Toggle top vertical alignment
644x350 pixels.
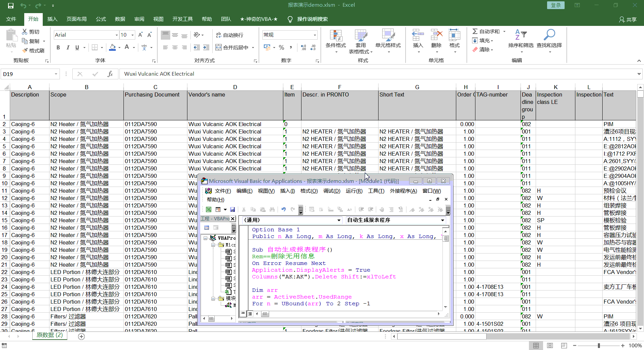point(166,35)
